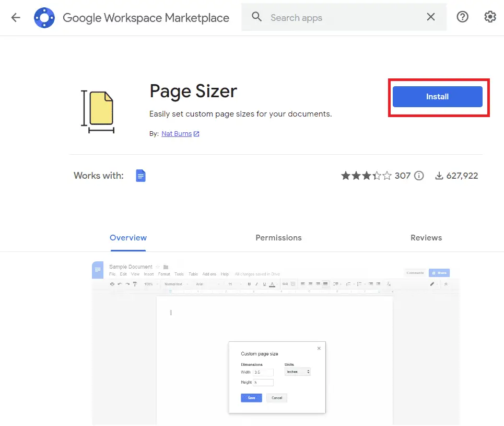Click the Google Docs icon beside Works with
The image size is (504, 426).
point(140,176)
